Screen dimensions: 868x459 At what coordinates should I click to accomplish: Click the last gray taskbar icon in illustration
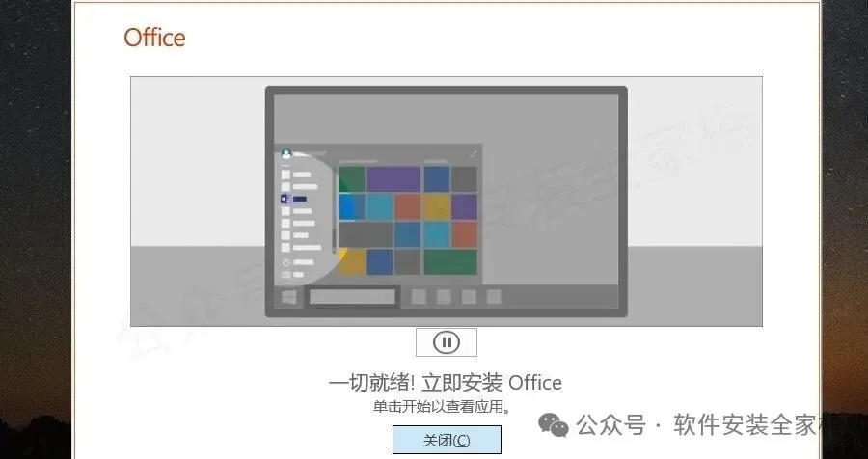click(x=494, y=297)
